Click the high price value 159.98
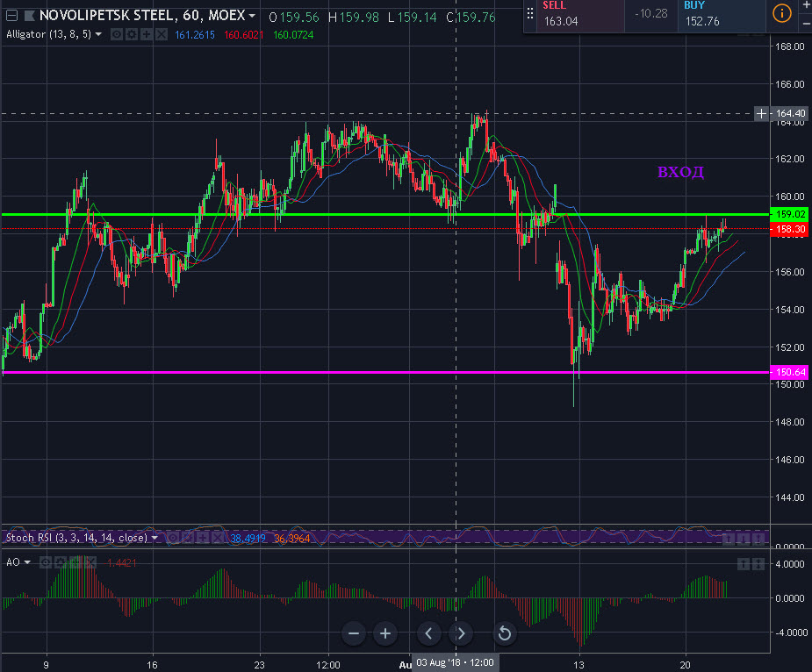The width and height of the screenshot is (812, 672). (359, 18)
